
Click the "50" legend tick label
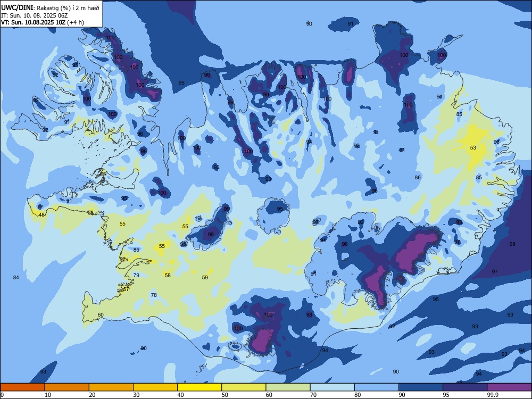(x=225, y=395)
